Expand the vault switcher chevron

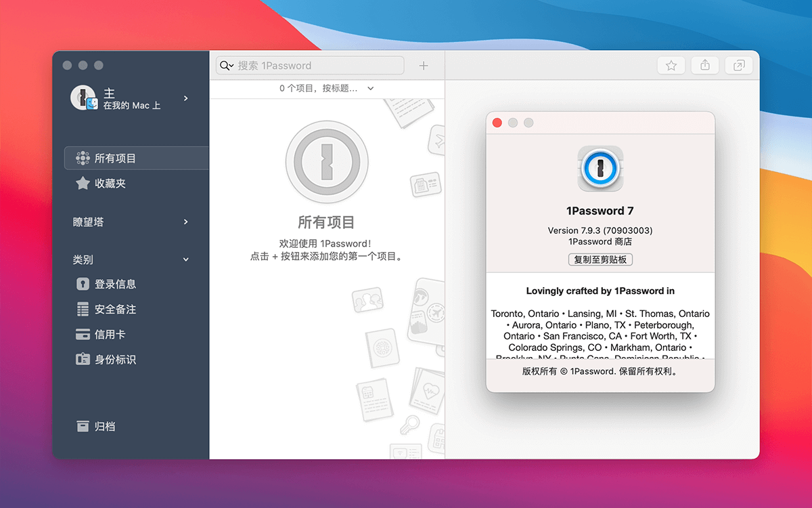pyautogui.click(x=186, y=98)
